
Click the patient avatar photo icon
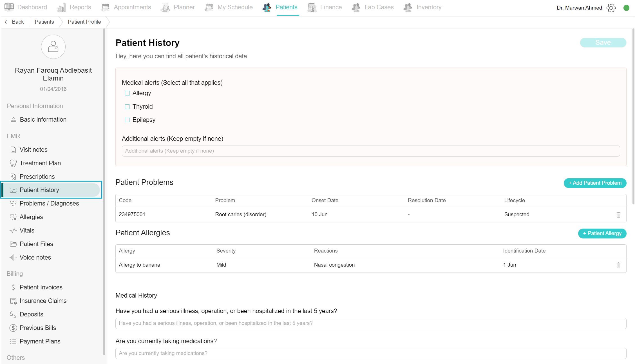[x=53, y=47]
